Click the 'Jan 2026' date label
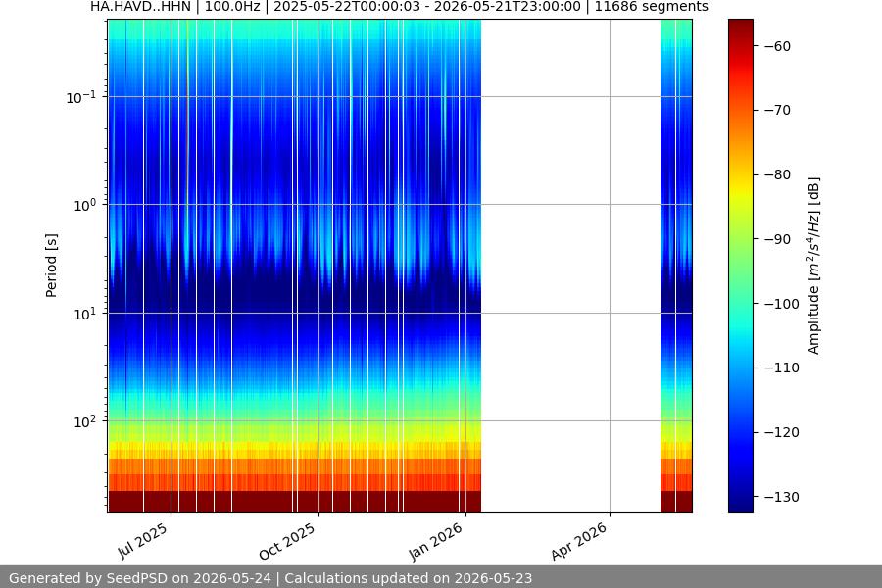This screenshot has height=588, width=882. (435, 541)
